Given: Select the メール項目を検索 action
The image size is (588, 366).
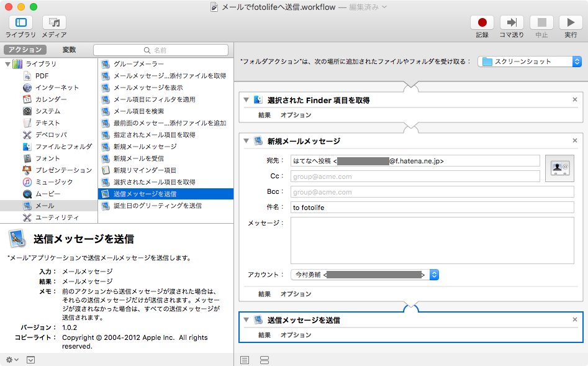Looking at the screenshot, I should click(x=165, y=111).
